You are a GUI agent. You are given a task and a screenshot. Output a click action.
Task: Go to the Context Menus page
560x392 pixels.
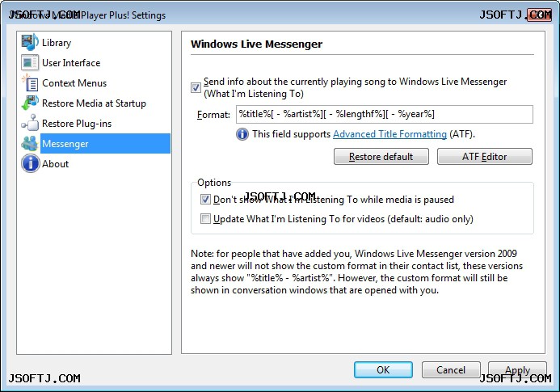coord(74,83)
